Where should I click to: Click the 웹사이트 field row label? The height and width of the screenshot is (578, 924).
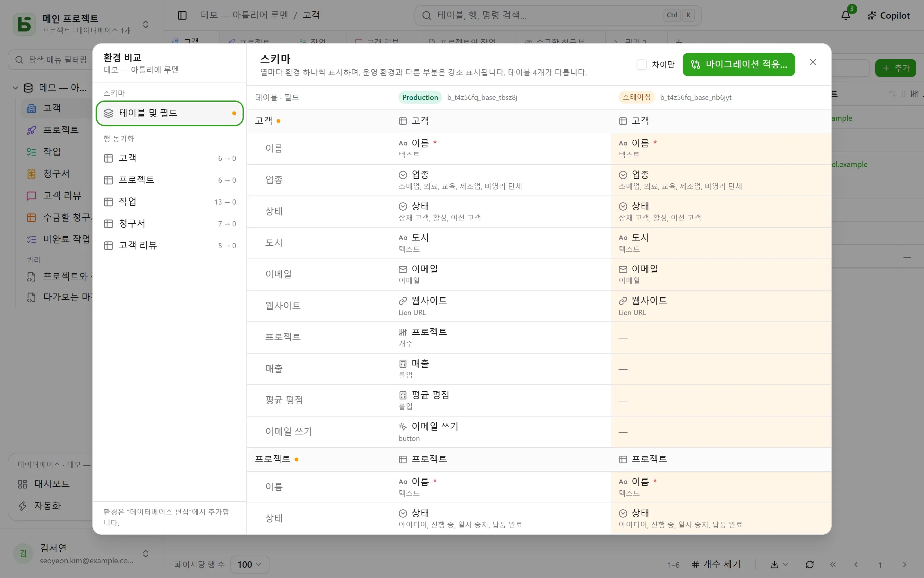(283, 305)
